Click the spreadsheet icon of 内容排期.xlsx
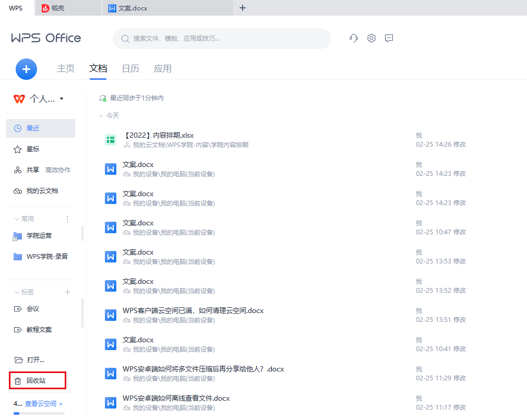This screenshot has width=527, height=420. [x=111, y=140]
